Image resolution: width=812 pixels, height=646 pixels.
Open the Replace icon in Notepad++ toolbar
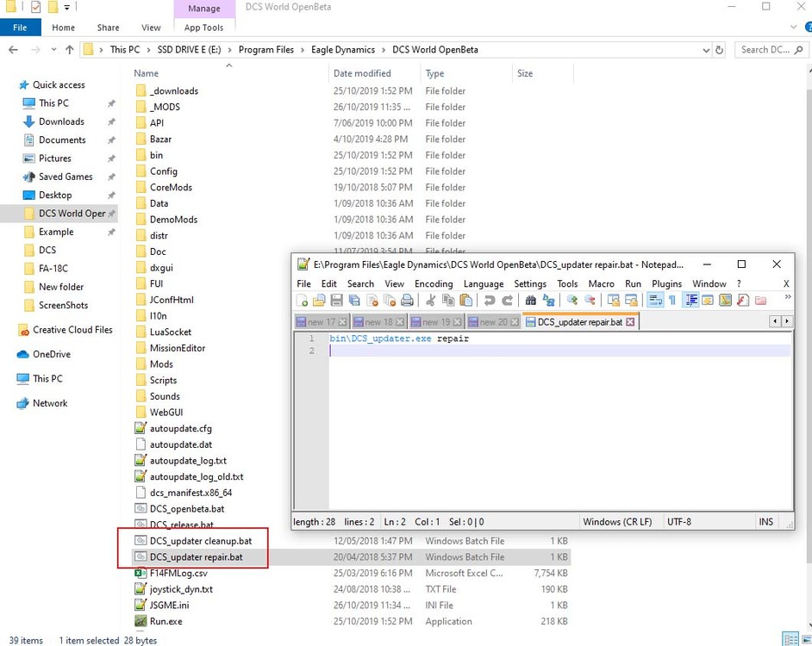point(548,301)
